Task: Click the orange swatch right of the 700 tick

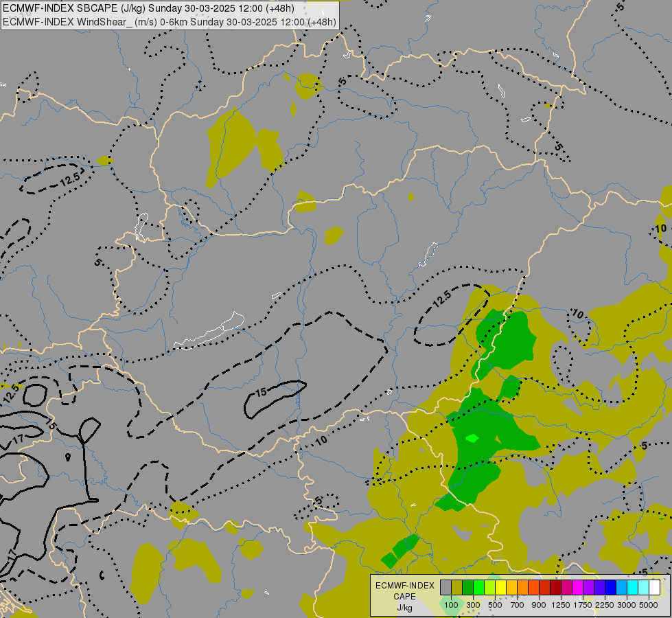Action: click(523, 588)
